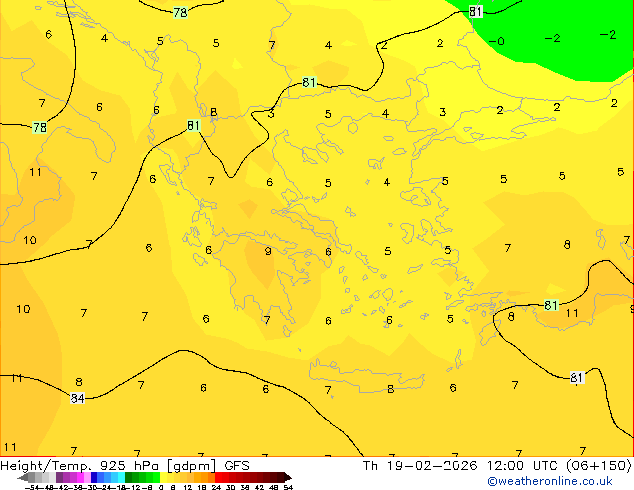The height and width of the screenshot is (490, 634).
Task: Click the '-0' temperature value near the green area
Action: click(x=497, y=41)
